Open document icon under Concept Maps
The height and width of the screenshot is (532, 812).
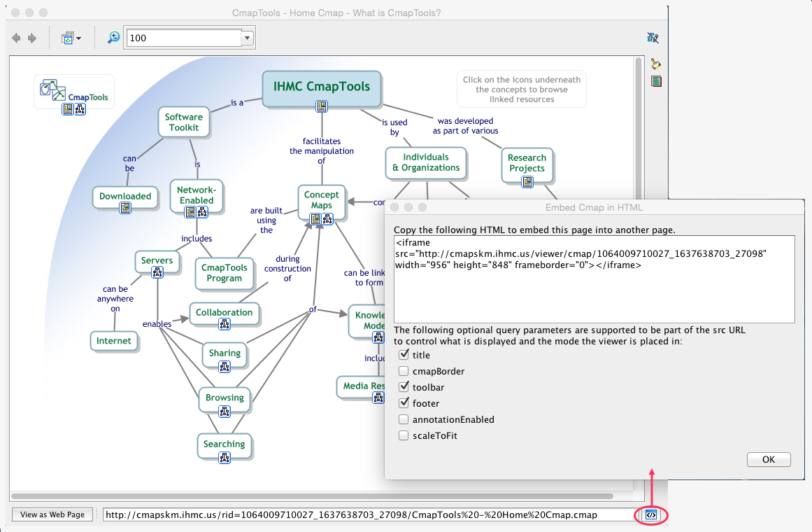pyautogui.click(x=315, y=219)
